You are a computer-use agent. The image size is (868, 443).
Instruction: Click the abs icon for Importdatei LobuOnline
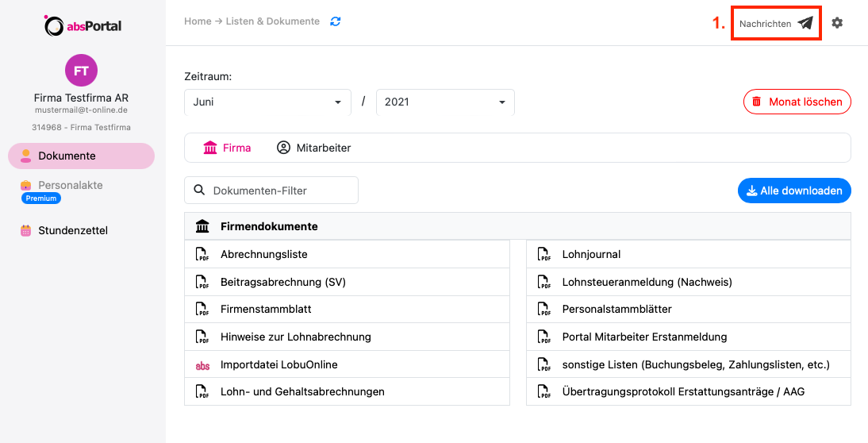tap(202, 365)
